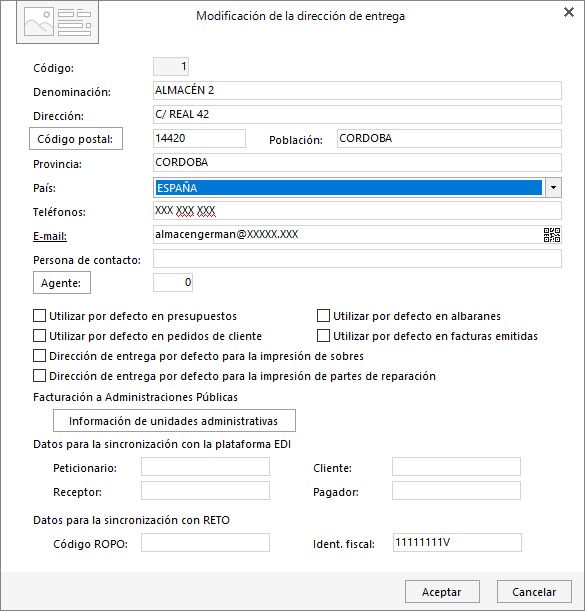Open the QR code icon in the E-mail field

(552, 235)
